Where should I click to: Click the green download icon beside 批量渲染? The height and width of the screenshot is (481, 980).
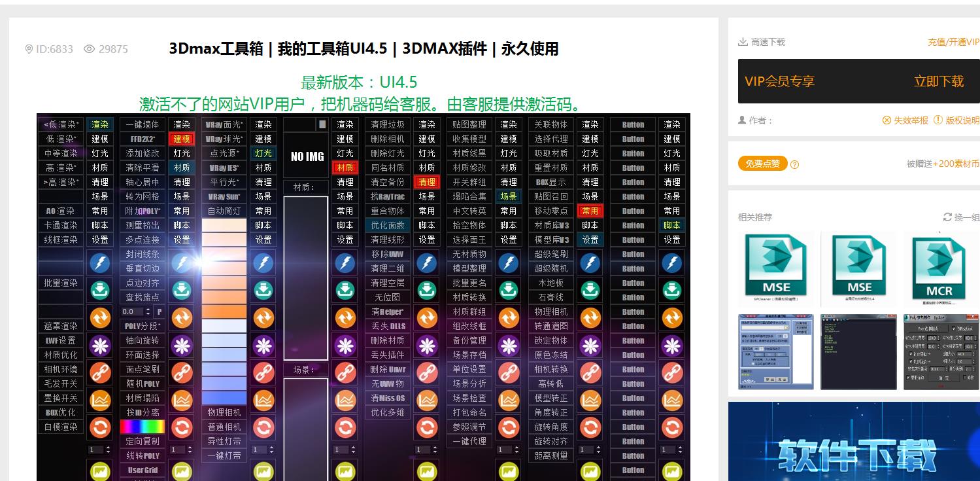click(x=100, y=289)
